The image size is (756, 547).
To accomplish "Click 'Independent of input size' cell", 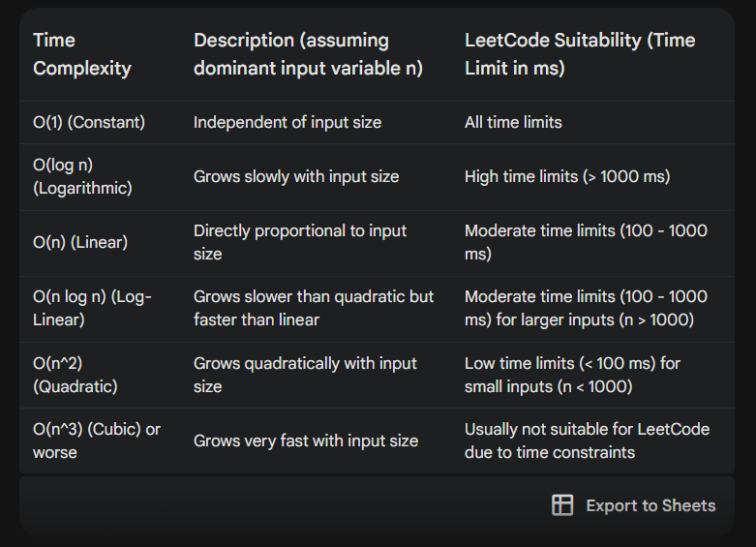I will coord(287,123).
